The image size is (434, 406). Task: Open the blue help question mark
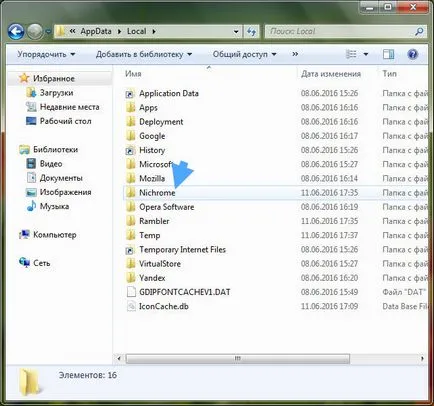(x=412, y=54)
